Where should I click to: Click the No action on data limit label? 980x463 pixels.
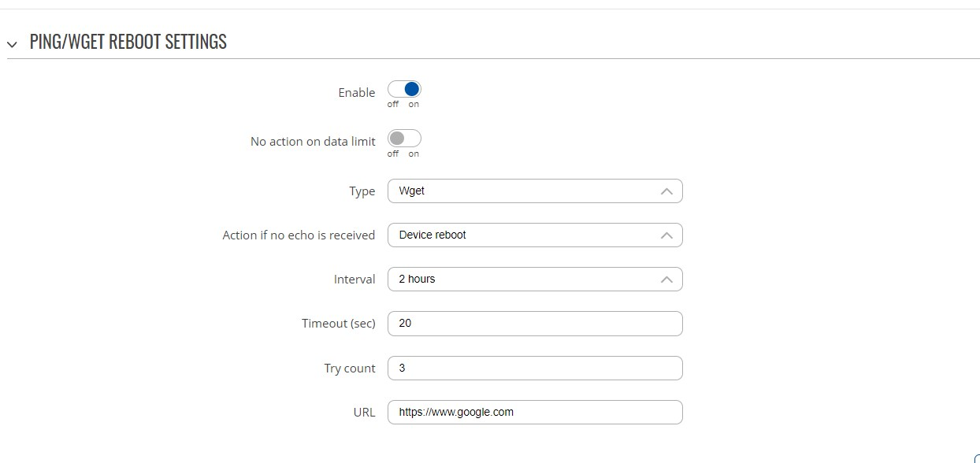pyautogui.click(x=313, y=142)
